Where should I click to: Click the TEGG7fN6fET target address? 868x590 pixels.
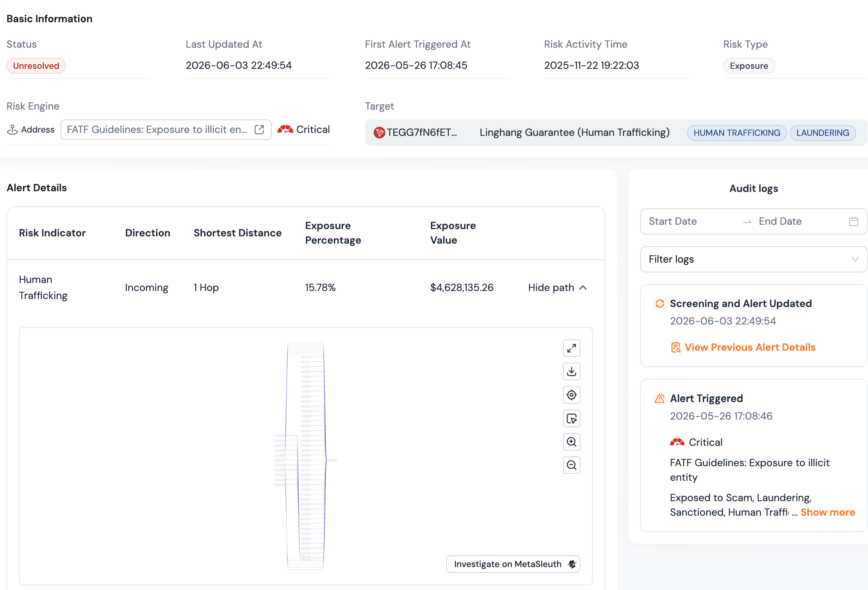coord(422,133)
